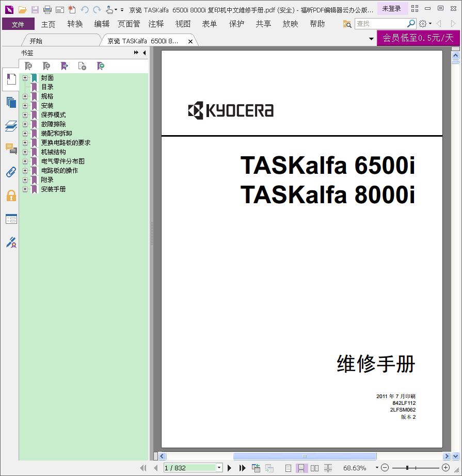Screen dimensions: 462x476
Task: Click the page with plus bookmark icon
Action: [82, 66]
